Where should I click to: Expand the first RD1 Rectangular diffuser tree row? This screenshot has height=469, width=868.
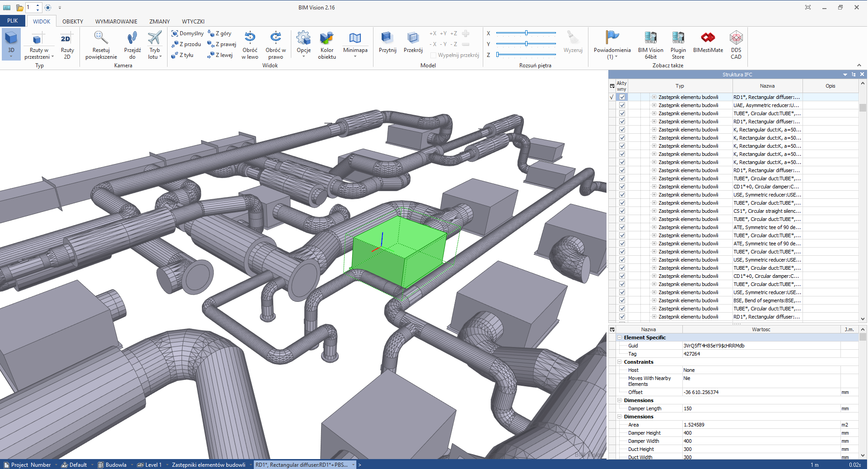point(653,97)
